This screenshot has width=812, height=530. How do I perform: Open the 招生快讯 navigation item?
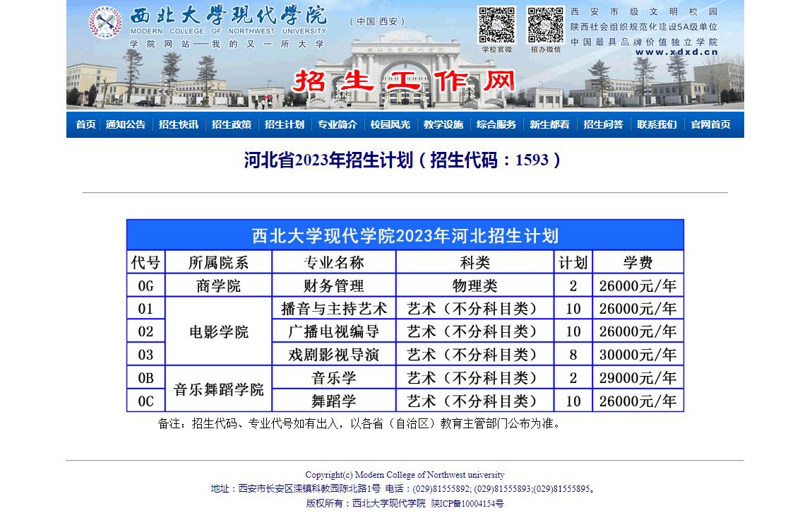179,124
